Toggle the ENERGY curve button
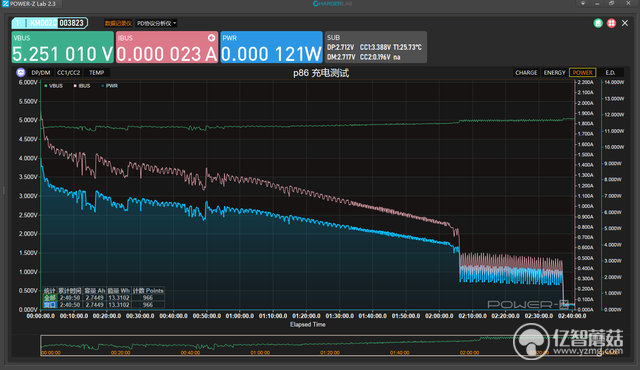The width and height of the screenshot is (640, 370). coord(554,73)
